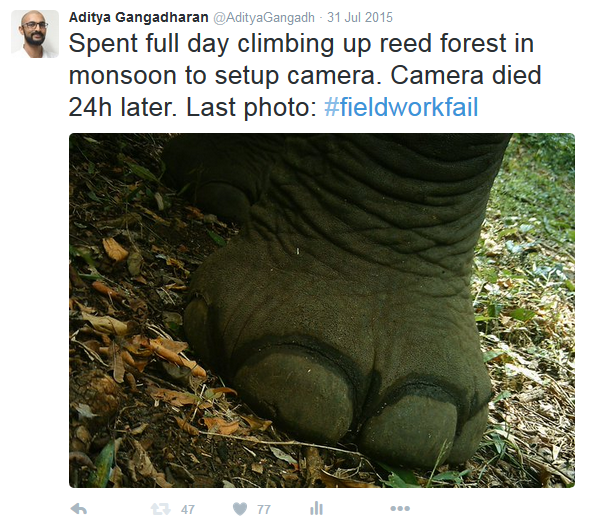This screenshot has width=606, height=523.
Task: Show the 47 retweets count
Action: tap(187, 510)
